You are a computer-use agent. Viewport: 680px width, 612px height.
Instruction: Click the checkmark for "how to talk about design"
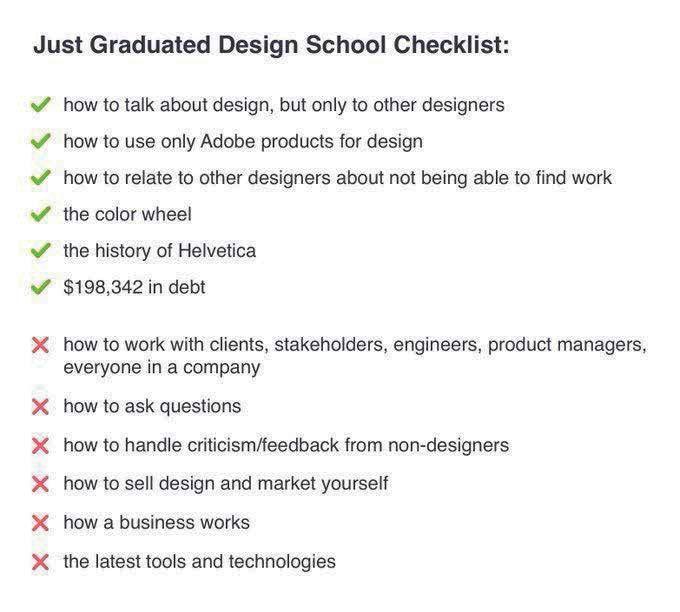41,104
